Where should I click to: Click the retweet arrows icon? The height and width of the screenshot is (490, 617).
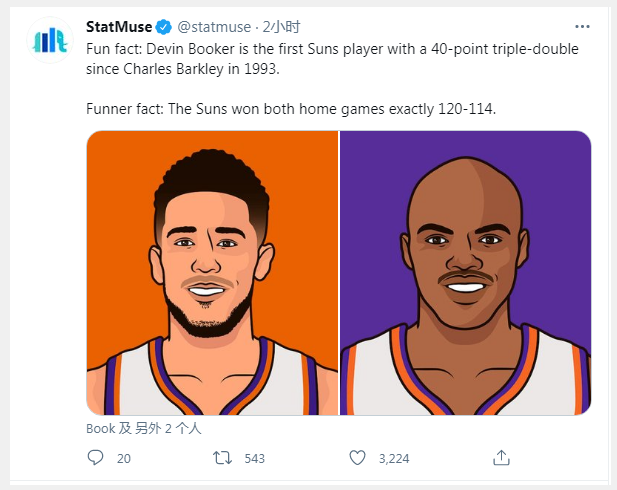tap(225, 458)
